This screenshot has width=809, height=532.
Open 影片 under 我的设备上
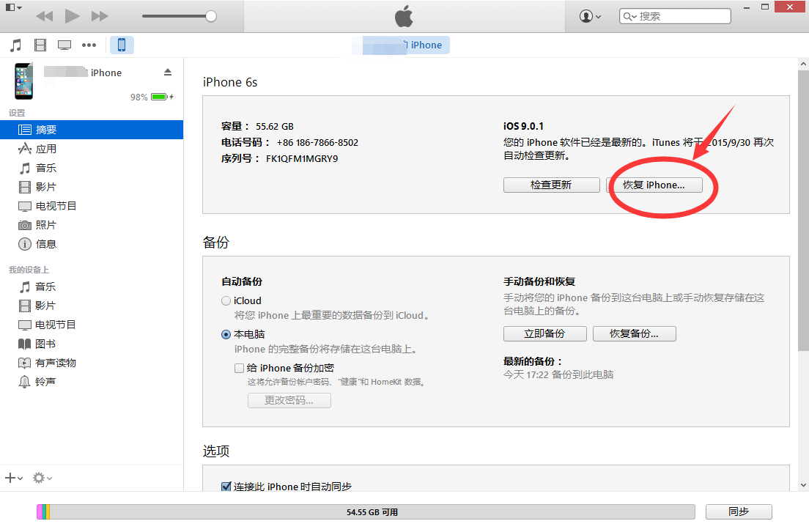pos(92,306)
